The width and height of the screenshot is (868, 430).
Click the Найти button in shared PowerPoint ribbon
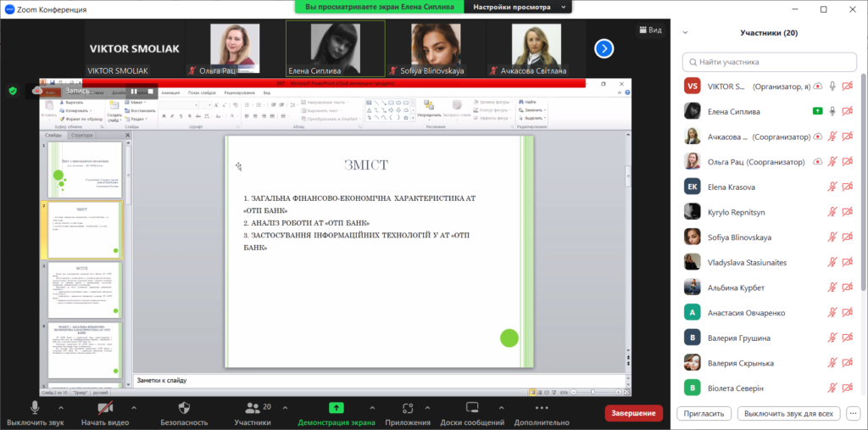point(526,102)
